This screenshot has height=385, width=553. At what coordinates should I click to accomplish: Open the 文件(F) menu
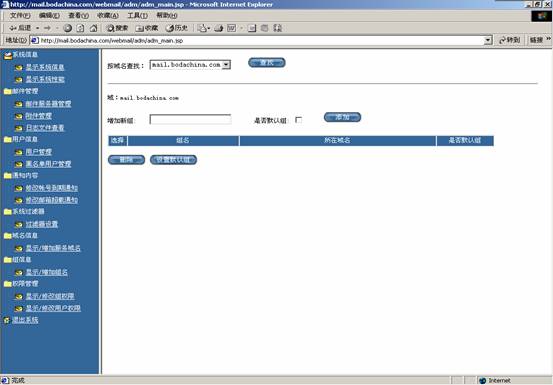click(20, 16)
